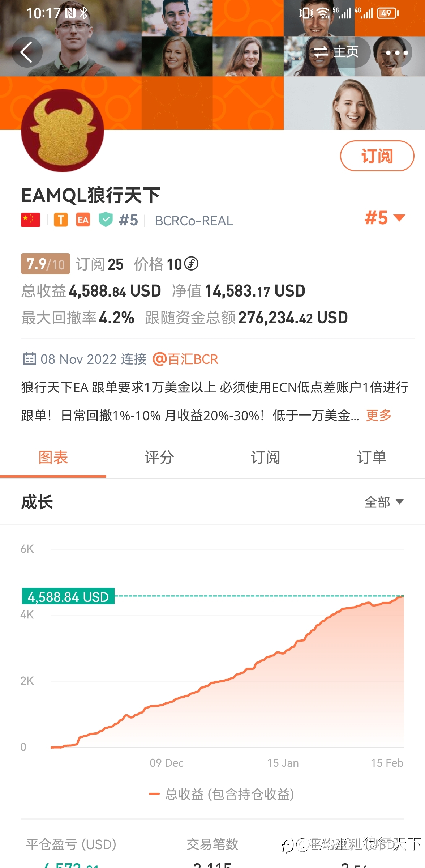Screen dimensions: 425x868
Task: Open the @百汇BCR broker link
Action: pos(185,359)
